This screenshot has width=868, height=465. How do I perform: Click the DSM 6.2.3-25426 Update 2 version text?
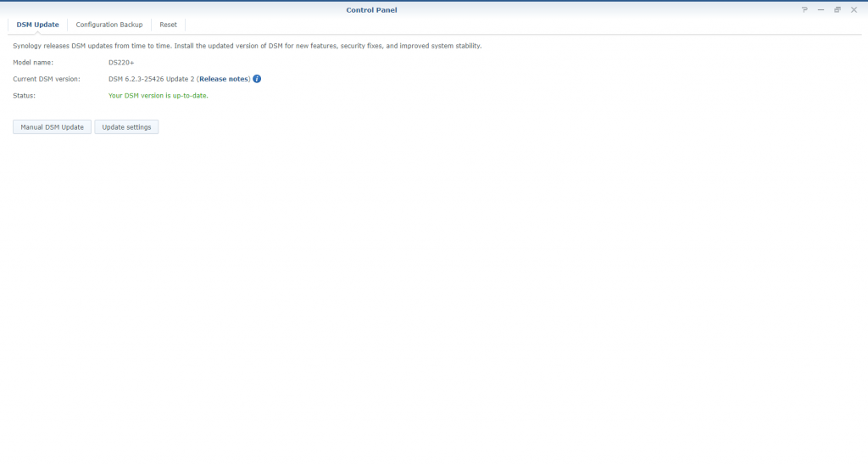click(151, 79)
